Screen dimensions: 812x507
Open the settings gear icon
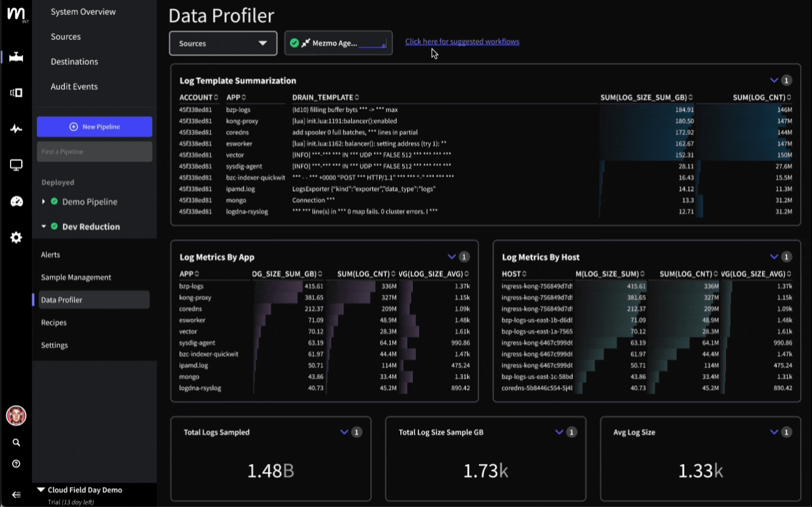(16, 237)
